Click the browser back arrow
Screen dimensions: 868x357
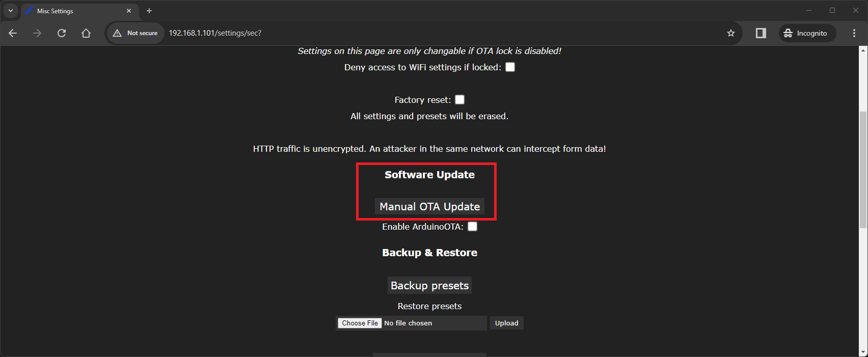(13, 33)
